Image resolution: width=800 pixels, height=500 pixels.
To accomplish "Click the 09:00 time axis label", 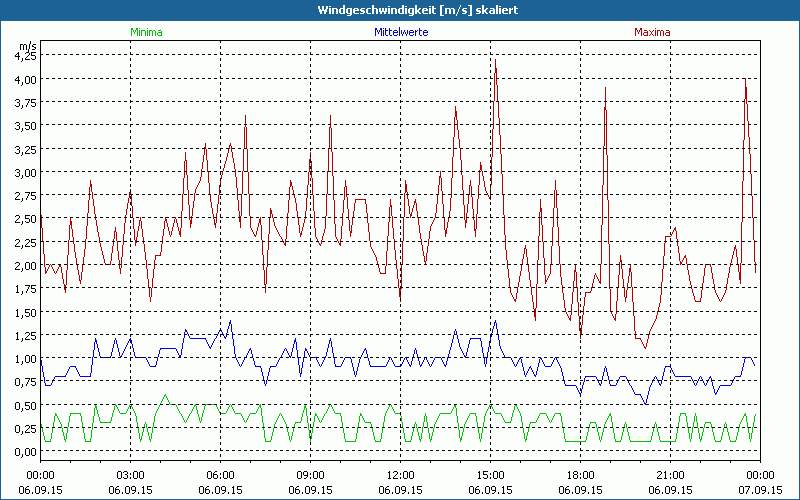I will pyautogui.click(x=310, y=474).
